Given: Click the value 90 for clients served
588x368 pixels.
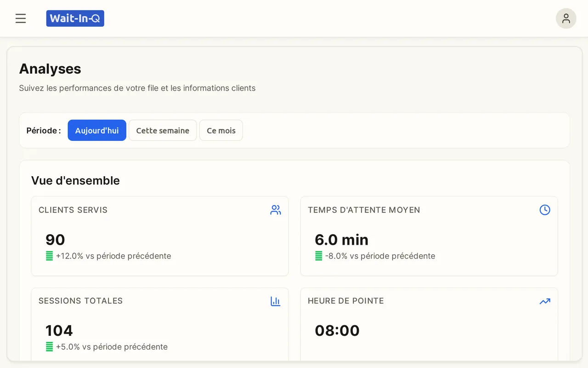Looking at the screenshot, I should (x=55, y=240).
